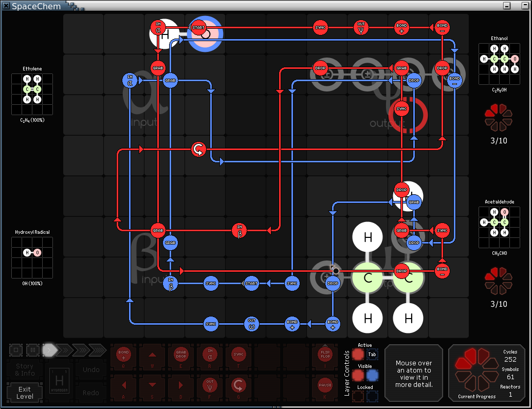This screenshot has width=532, height=409.
Task: Select blue SYNC node left of OUT ω
Action: click(x=211, y=324)
